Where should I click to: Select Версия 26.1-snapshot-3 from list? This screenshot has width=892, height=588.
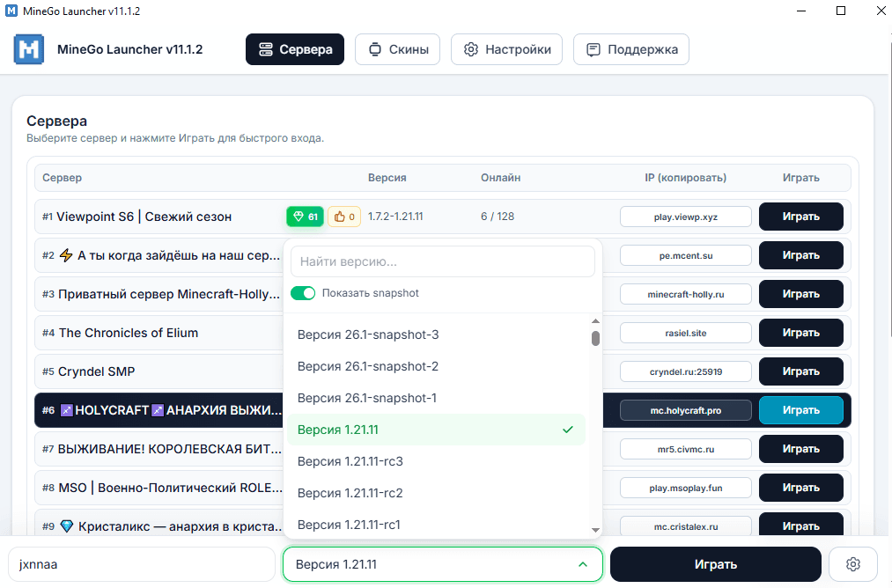[x=368, y=334]
